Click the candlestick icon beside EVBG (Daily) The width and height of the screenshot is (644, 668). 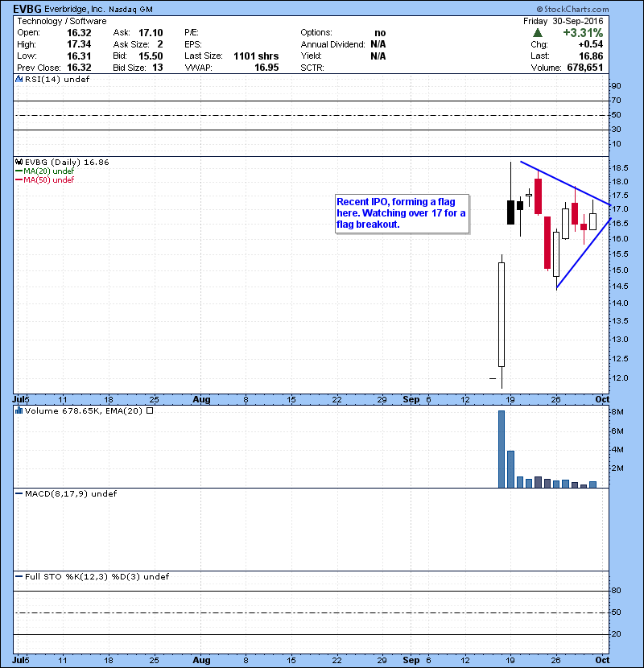click(x=18, y=162)
